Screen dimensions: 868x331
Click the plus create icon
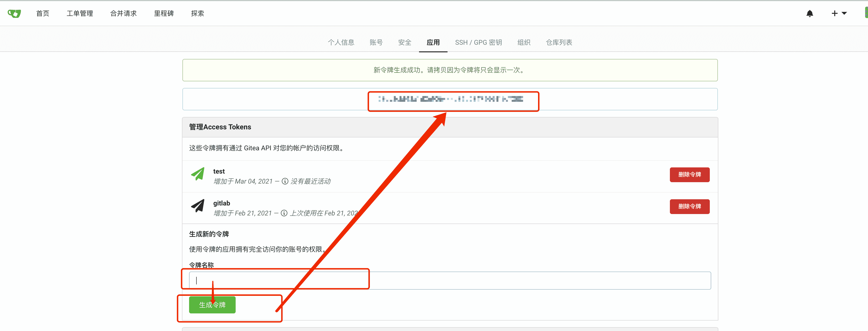tap(834, 14)
